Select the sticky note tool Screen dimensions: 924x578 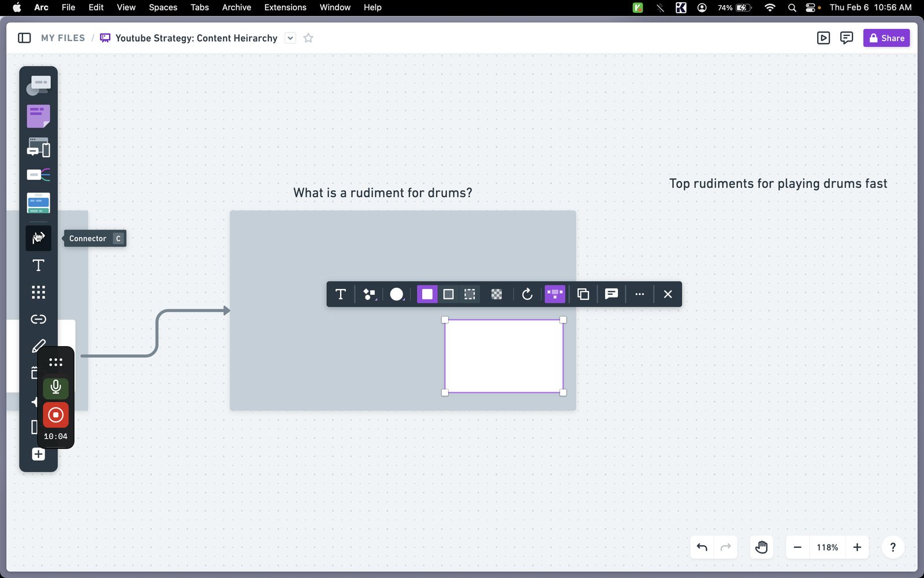tap(38, 116)
